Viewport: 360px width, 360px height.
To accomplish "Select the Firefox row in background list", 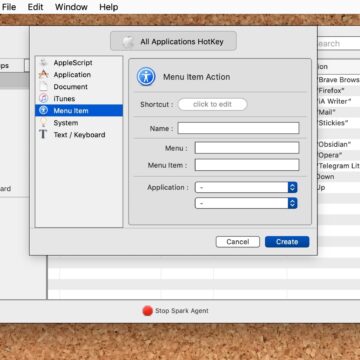I will (x=338, y=90).
